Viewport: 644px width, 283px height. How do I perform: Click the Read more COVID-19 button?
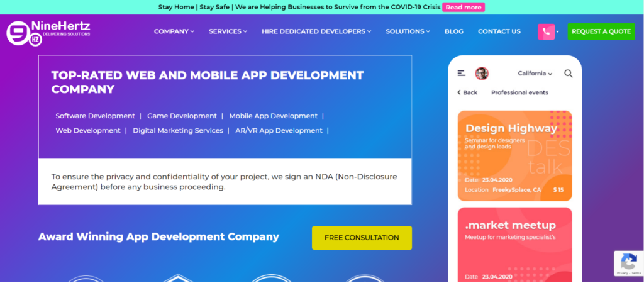[463, 7]
